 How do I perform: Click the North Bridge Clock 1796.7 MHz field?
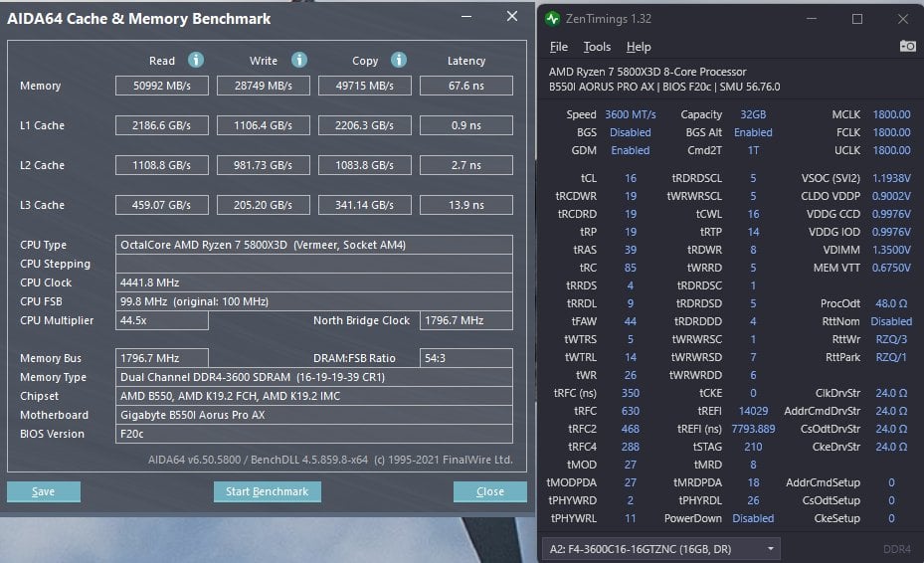(466, 320)
